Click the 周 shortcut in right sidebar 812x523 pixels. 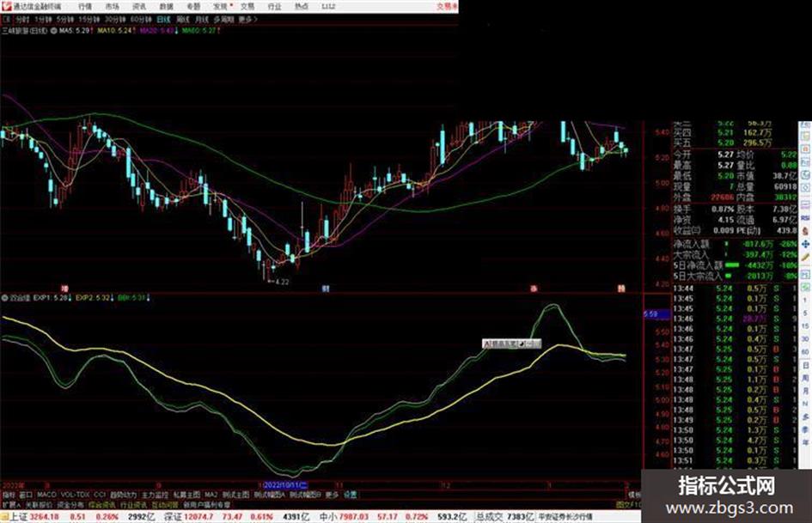806,378
